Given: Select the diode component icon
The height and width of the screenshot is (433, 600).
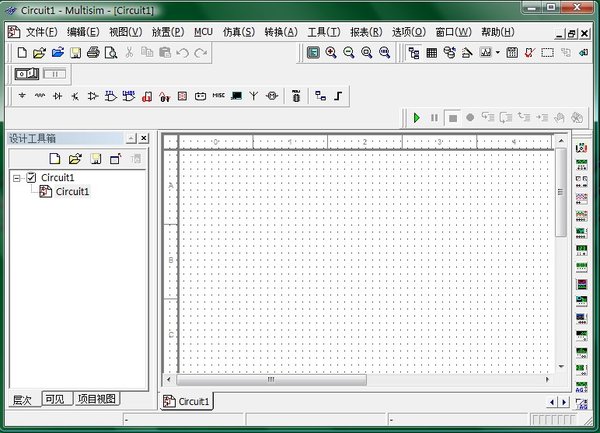Looking at the screenshot, I should [58, 96].
